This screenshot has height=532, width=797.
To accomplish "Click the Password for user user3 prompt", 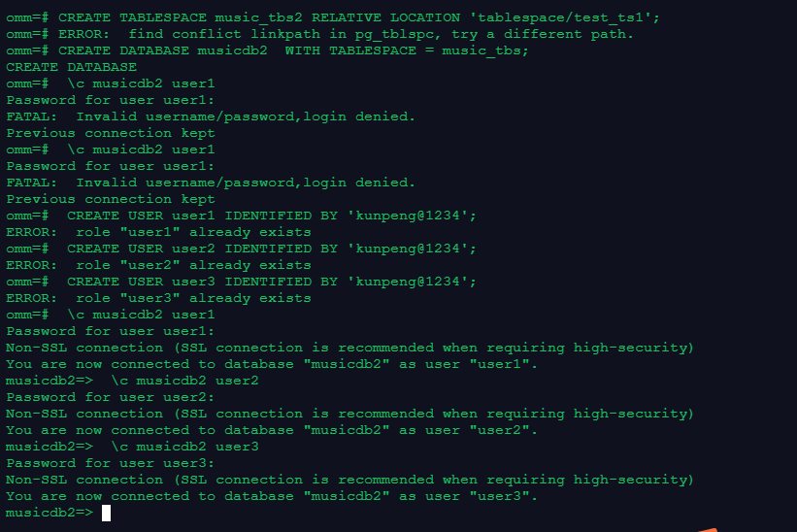I will (111, 463).
